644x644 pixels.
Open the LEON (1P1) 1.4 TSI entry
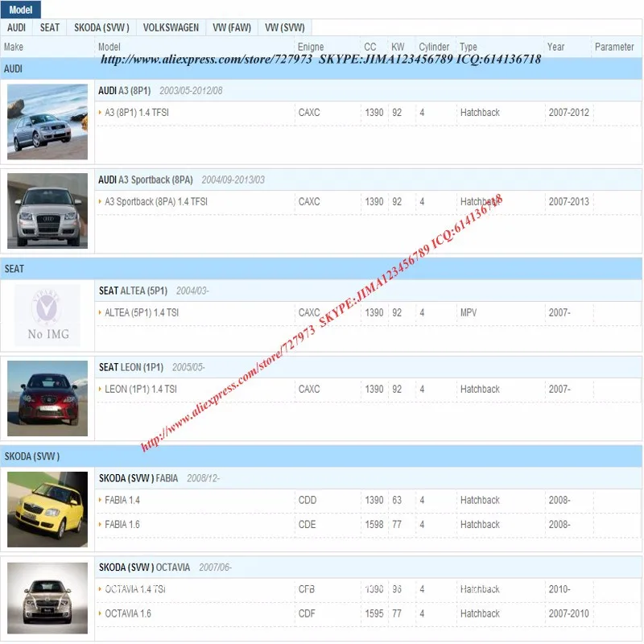[x=140, y=389]
